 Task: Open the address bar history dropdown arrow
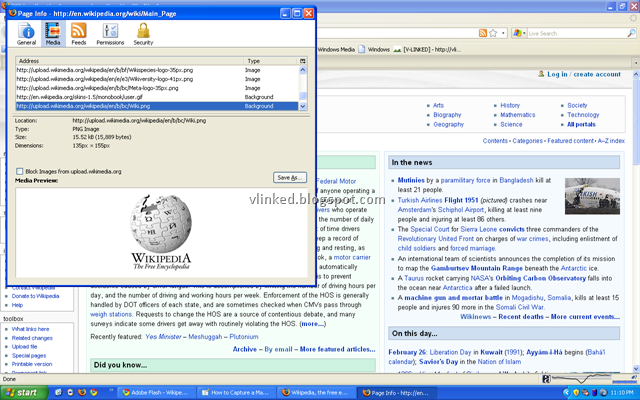[503, 33]
